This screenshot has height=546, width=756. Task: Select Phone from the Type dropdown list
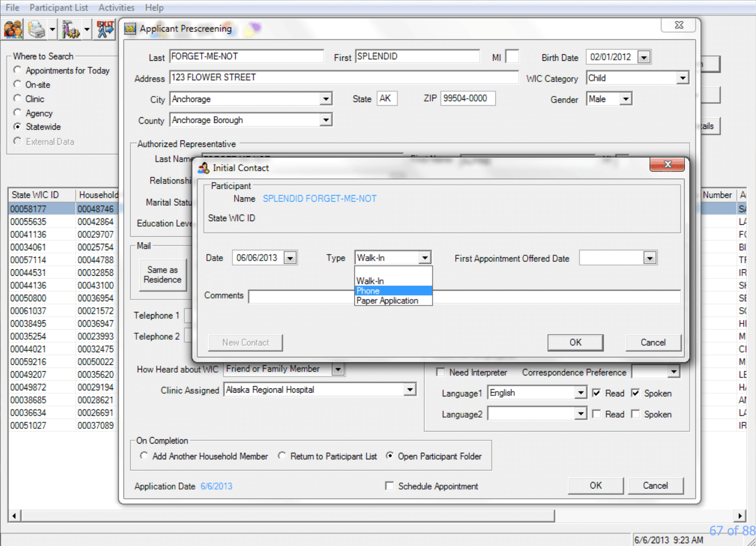[x=368, y=291]
